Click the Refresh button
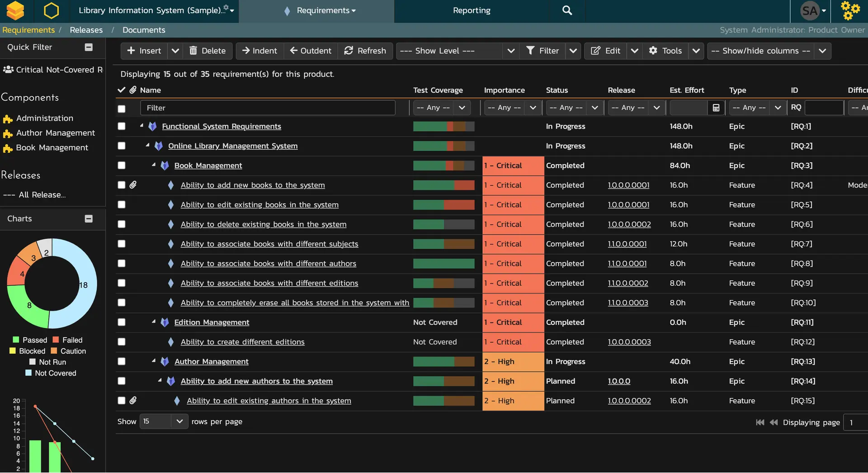 [365, 51]
